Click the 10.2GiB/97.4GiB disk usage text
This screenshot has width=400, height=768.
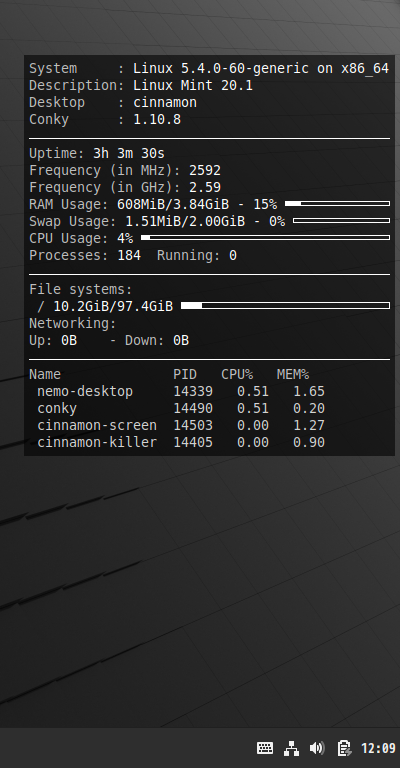(x=113, y=307)
